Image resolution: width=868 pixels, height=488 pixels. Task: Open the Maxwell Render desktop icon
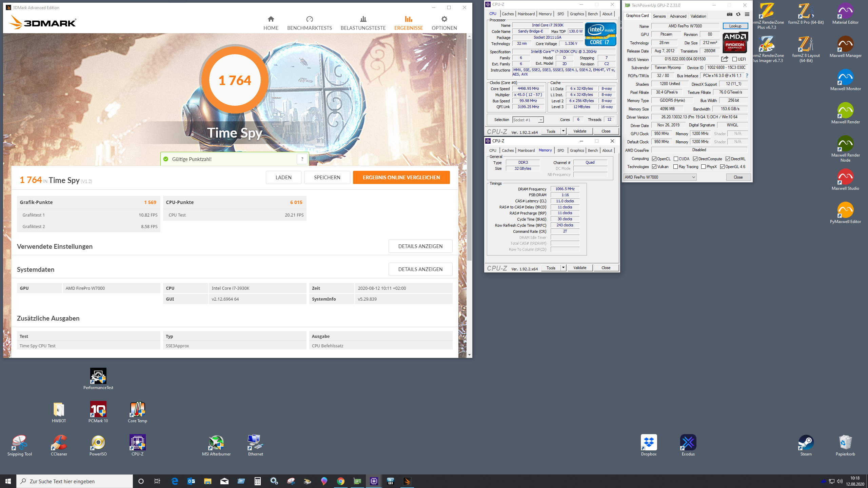845,113
